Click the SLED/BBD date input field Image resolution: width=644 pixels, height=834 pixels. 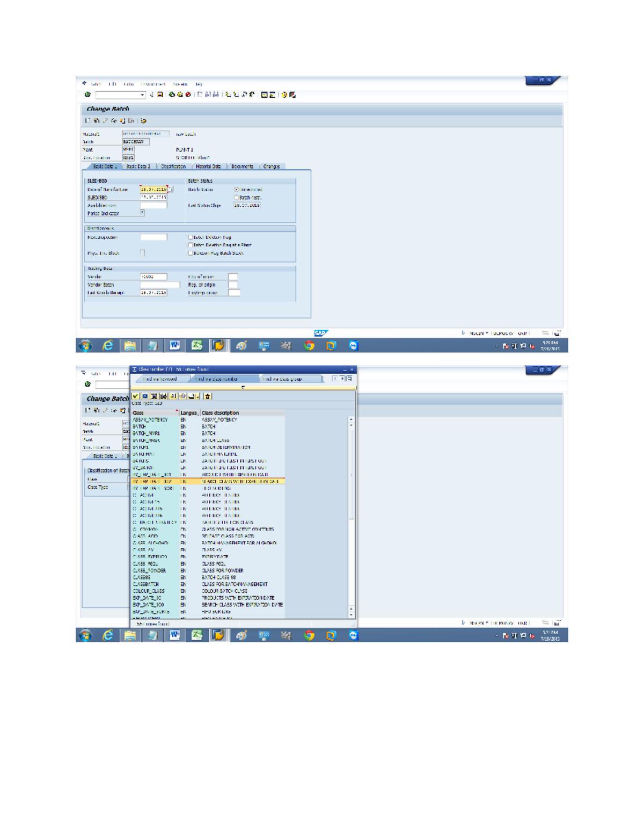click(153, 197)
